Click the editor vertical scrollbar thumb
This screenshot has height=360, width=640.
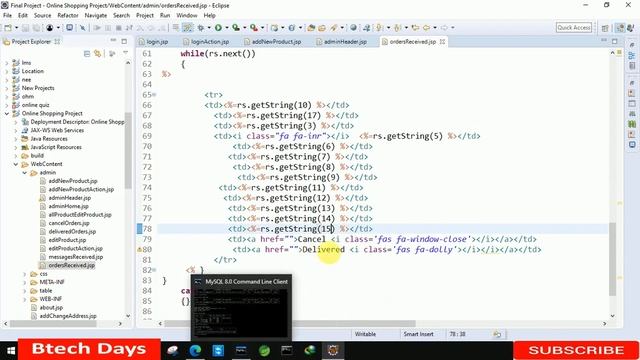click(x=612, y=260)
